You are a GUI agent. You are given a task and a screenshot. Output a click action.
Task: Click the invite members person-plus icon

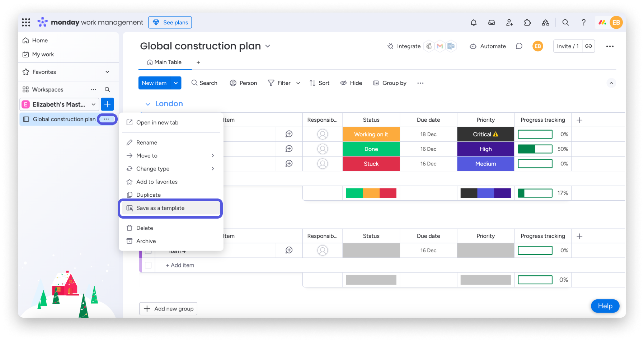click(x=509, y=22)
